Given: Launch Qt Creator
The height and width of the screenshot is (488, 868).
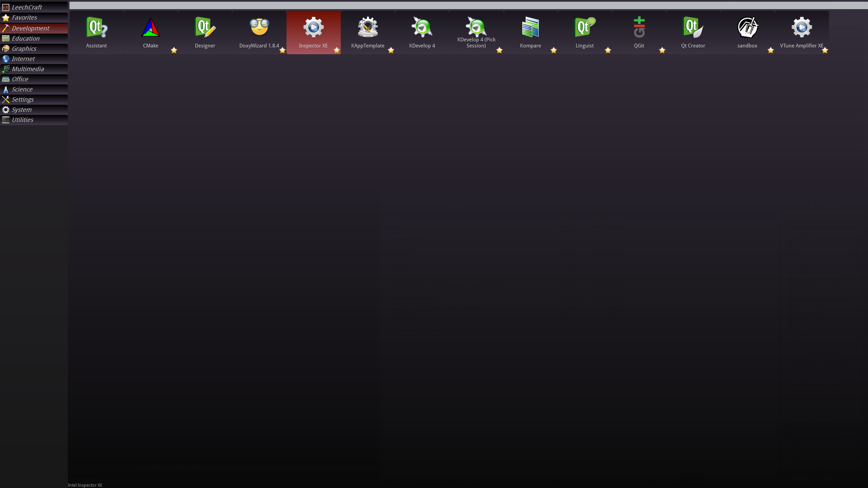Looking at the screenshot, I should [693, 33].
